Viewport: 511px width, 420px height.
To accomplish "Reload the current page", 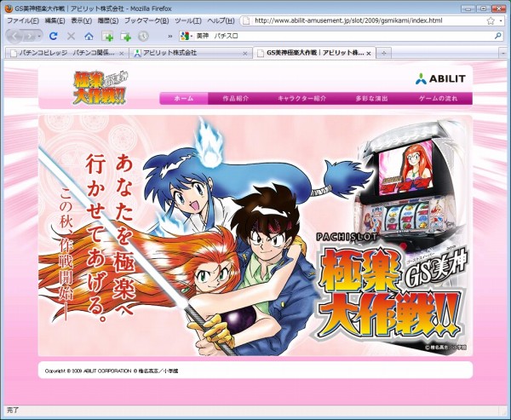I will click(x=54, y=36).
